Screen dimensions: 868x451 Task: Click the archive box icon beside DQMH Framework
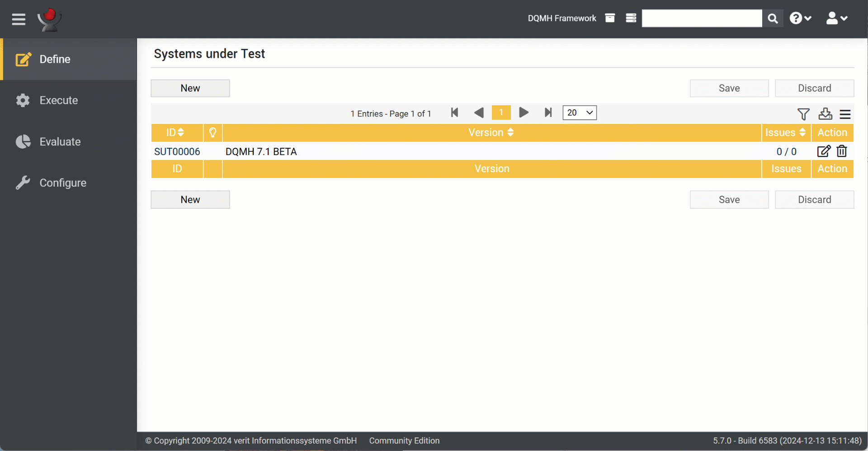(610, 18)
